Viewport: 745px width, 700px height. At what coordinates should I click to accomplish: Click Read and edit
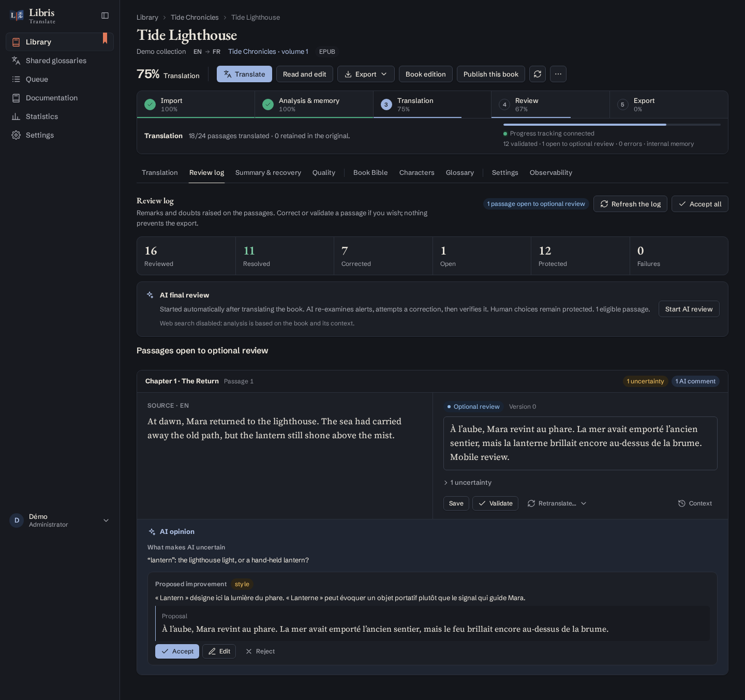[304, 74]
